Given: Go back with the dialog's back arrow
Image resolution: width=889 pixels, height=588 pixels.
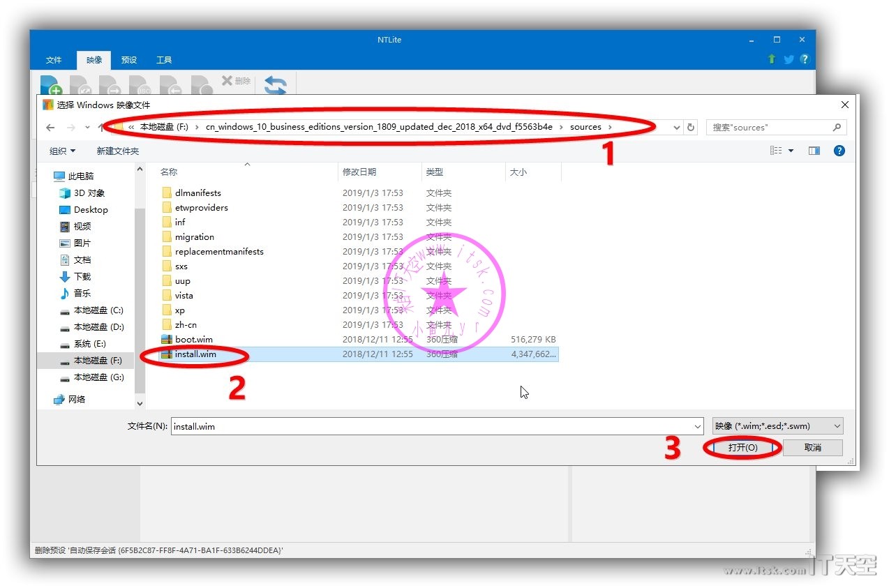Looking at the screenshot, I should (50, 128).
